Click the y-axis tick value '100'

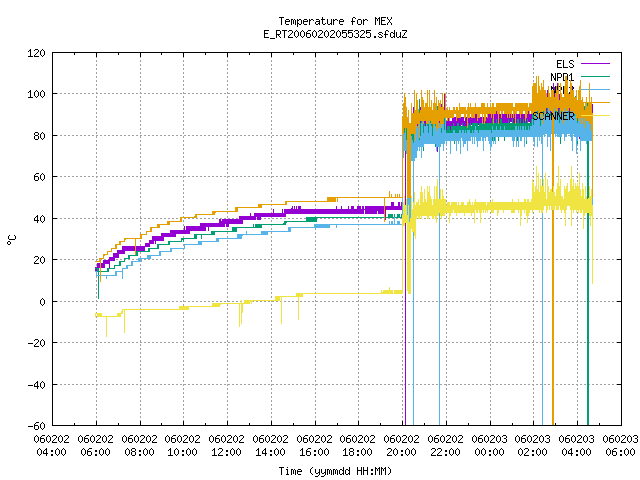click(x=36, y=94)
